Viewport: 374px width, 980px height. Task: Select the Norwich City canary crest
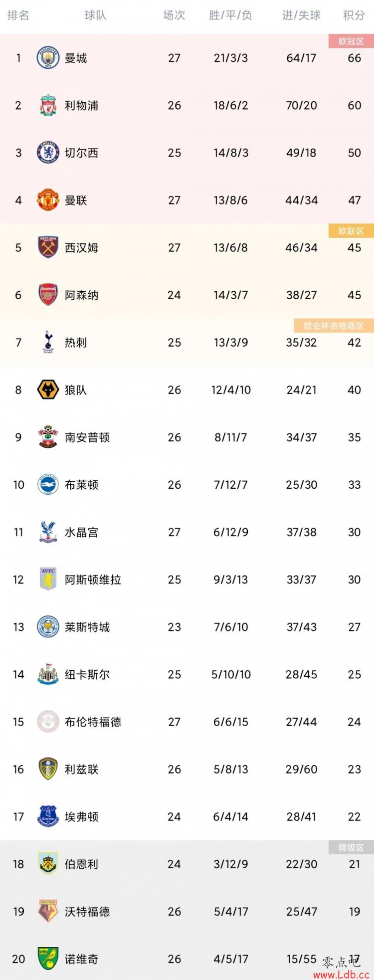[x=48, y=958]
